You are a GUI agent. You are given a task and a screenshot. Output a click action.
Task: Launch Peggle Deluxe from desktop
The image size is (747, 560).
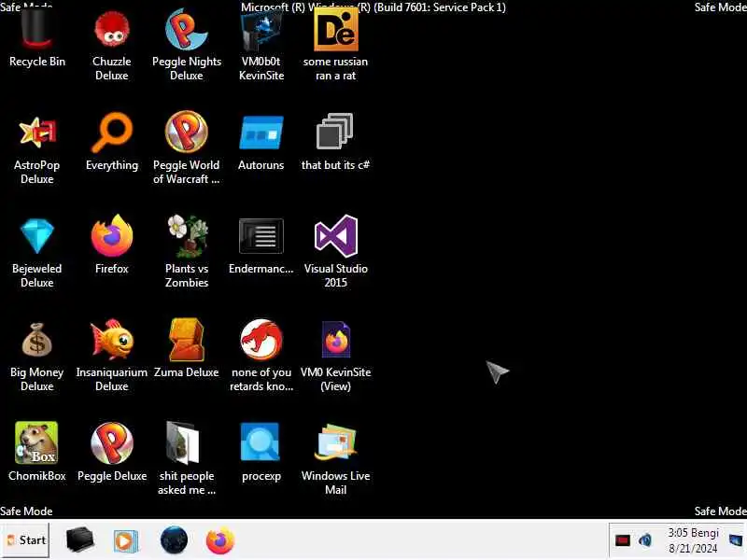111,442
